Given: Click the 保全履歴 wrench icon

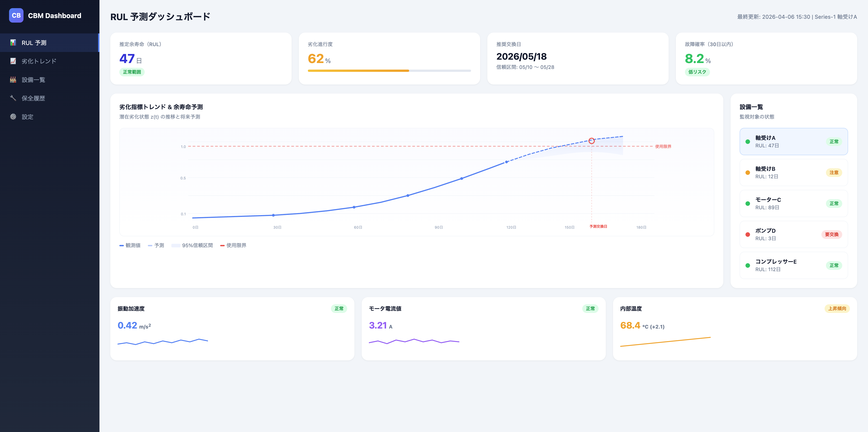Looking at the screenshot, I should point(13,98).
